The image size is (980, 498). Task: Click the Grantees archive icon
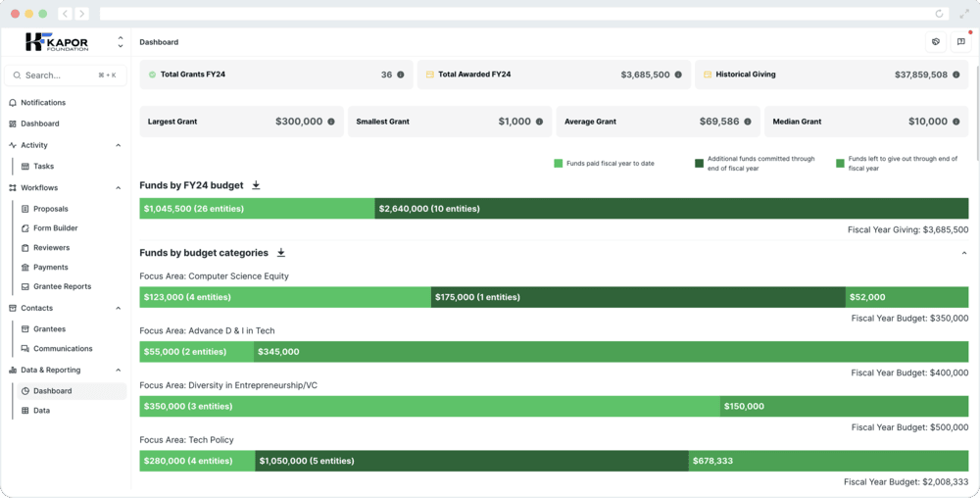pyautogui.click(x=25, y=328)
